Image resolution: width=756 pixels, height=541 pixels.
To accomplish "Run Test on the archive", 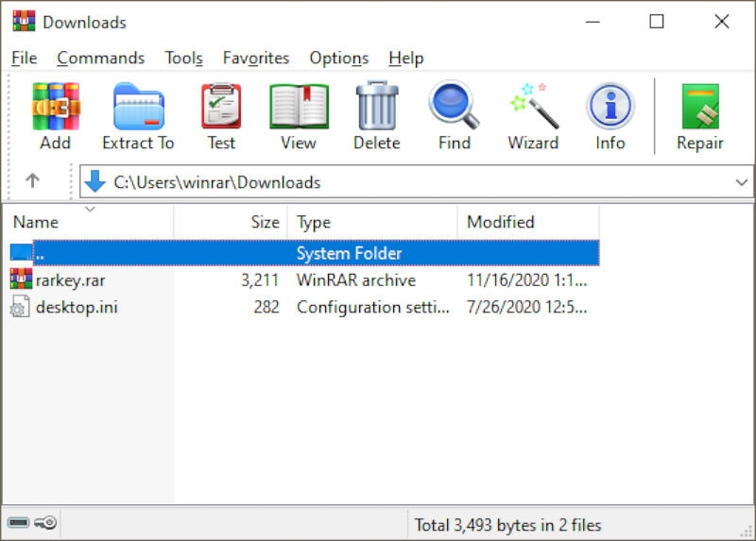I will 221,107.
